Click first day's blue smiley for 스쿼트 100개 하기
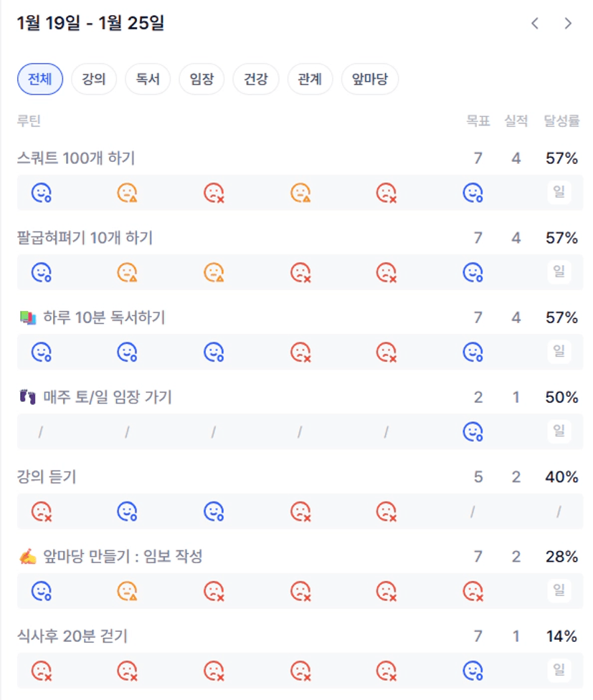 point(41,193)
